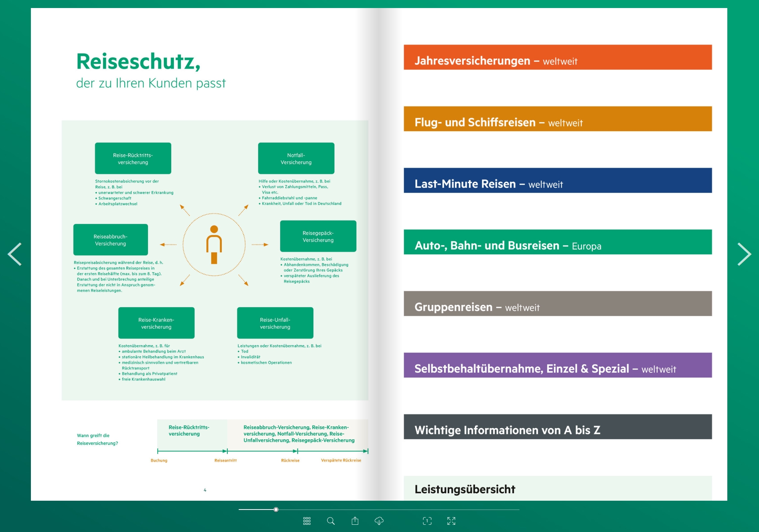Viewport: 759px width, 532px height.
Task: Click the magnifier search icon
Action: 331,521
